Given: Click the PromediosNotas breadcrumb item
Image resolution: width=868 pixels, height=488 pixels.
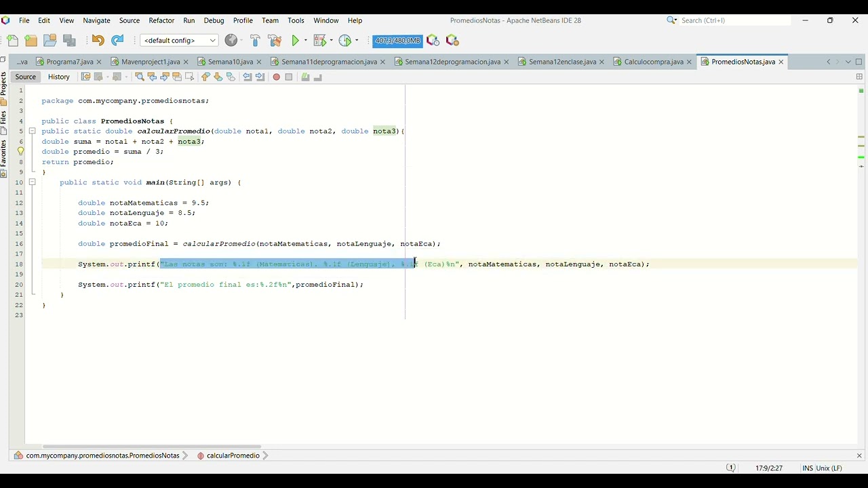Looking at the screenshot, I should tap(102, 455).
